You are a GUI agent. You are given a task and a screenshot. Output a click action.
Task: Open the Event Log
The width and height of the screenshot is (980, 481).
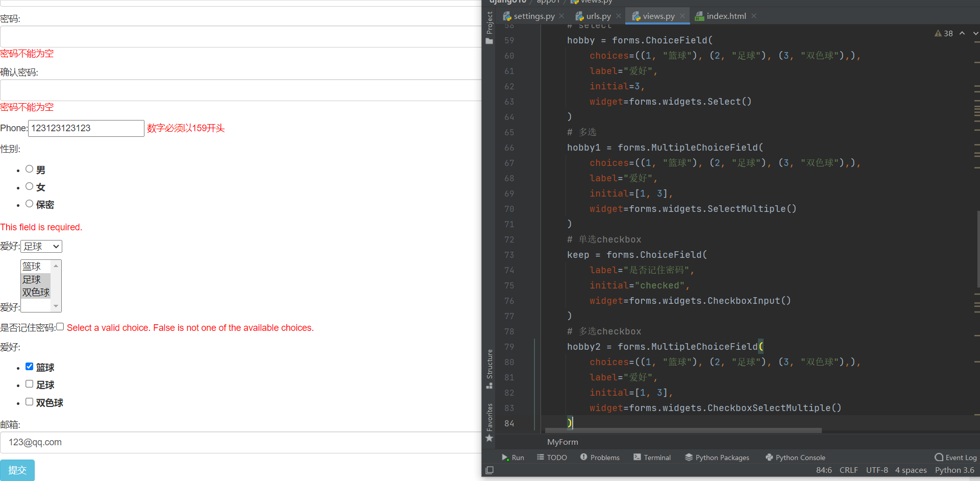955,458
